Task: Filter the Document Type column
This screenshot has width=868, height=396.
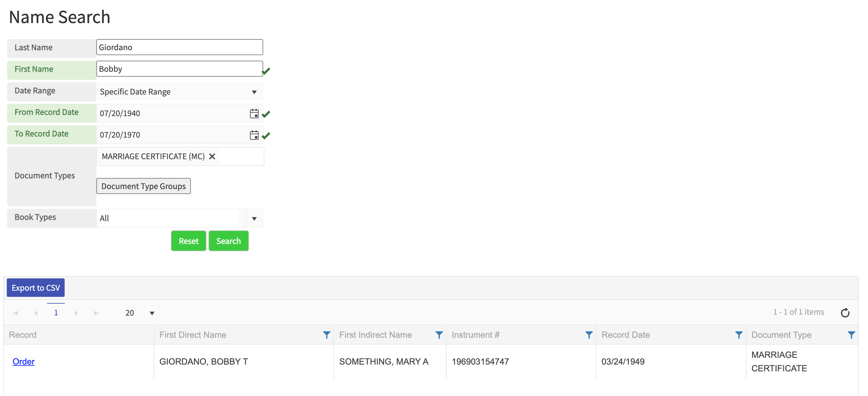Action: coord(851,335)
